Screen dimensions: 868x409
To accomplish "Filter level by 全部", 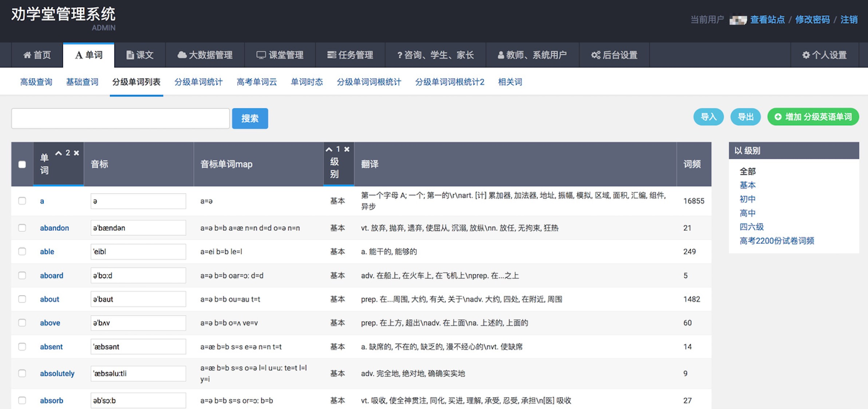I will click(x=747, y=171).
